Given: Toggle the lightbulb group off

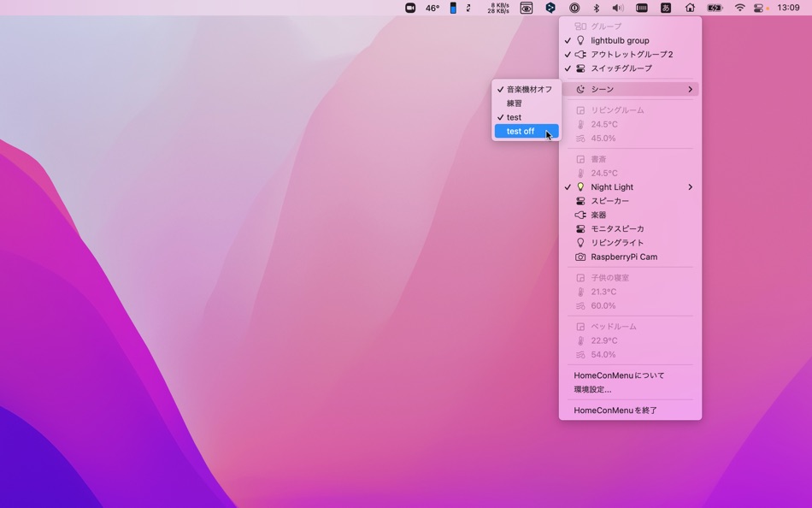Looking at the screenshot, I should tap(630, 40).
